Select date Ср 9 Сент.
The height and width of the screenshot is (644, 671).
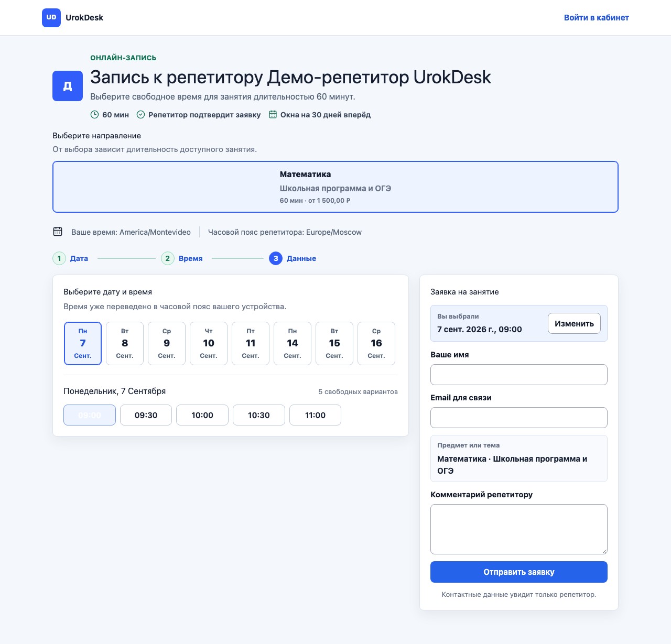click(x=167, y=343)
